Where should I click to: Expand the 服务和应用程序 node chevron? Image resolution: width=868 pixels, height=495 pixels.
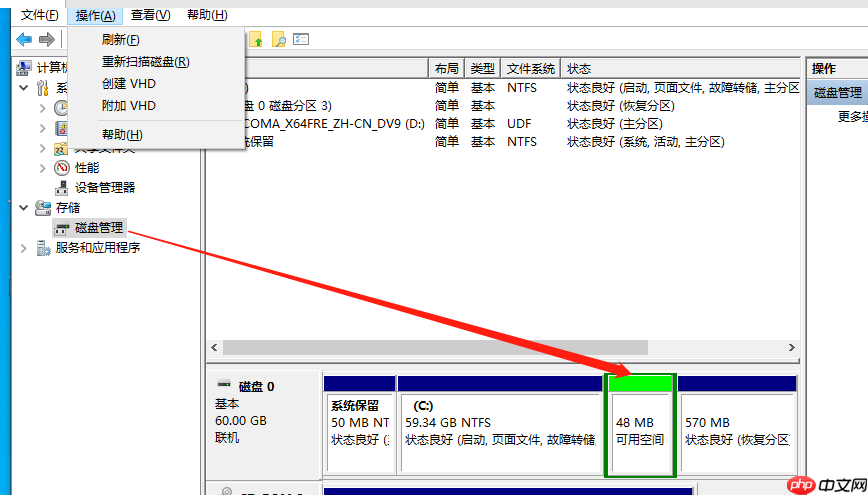[23, 248]
